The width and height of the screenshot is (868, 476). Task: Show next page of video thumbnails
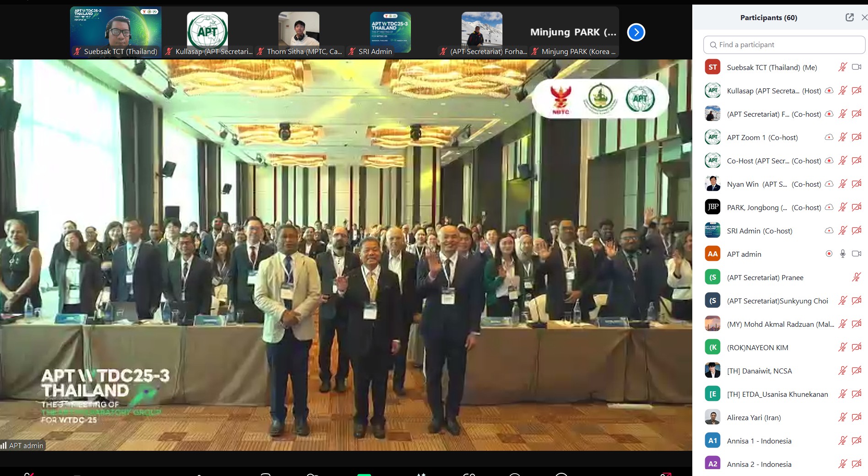[636, 32]
